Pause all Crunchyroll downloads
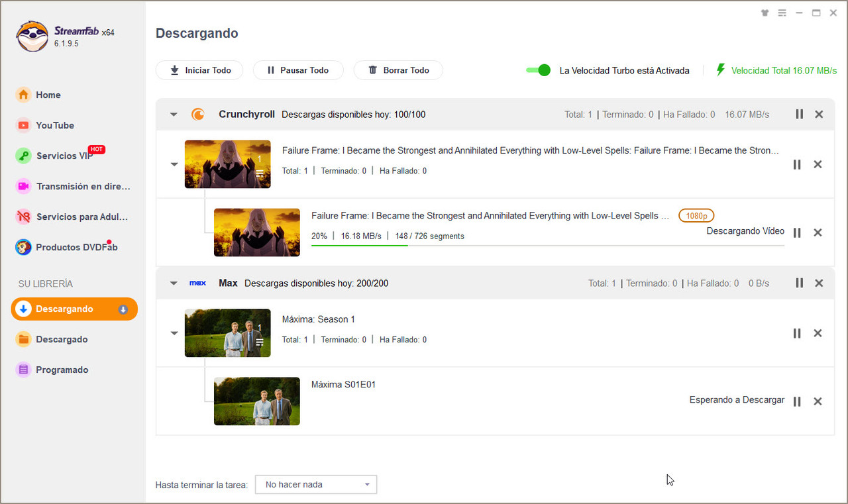 pyautogui.click(x=799, y=114)
